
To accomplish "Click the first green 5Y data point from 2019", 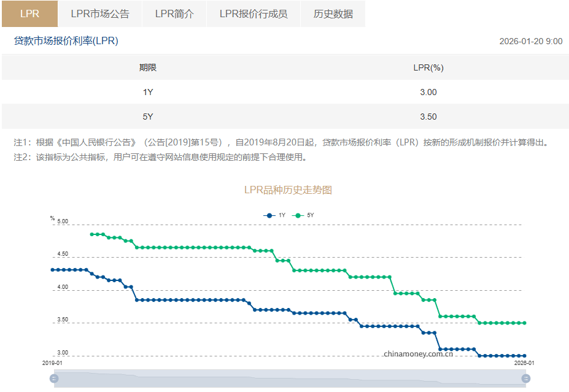I will (91, 234).
